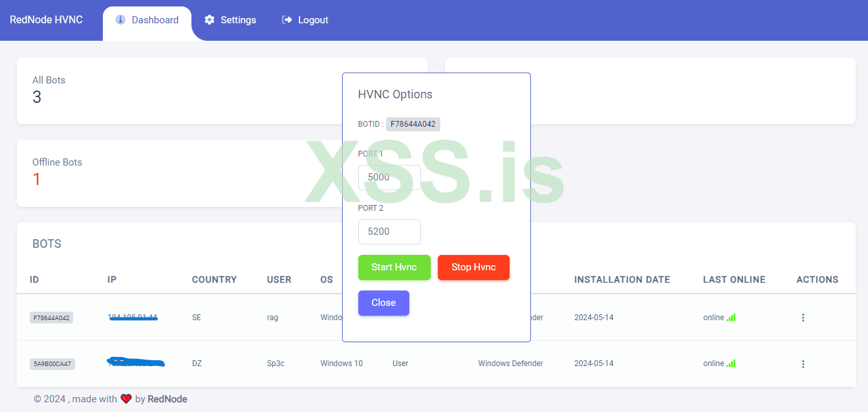Open actions menu for bot 5A9B00CA47
Screen dimensions: 868x412
(x=803, y=363)
